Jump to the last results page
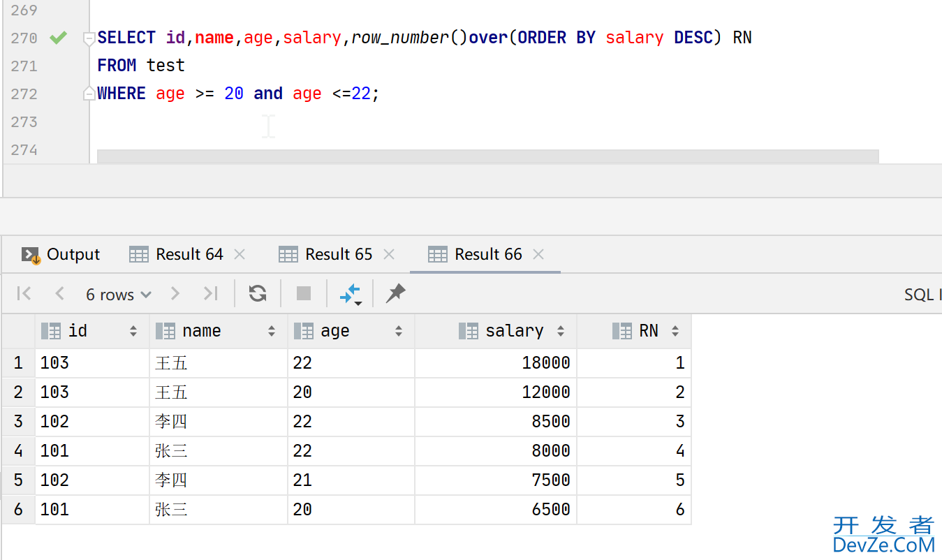This screenshot has height=560, width=942. pos(210,293)
